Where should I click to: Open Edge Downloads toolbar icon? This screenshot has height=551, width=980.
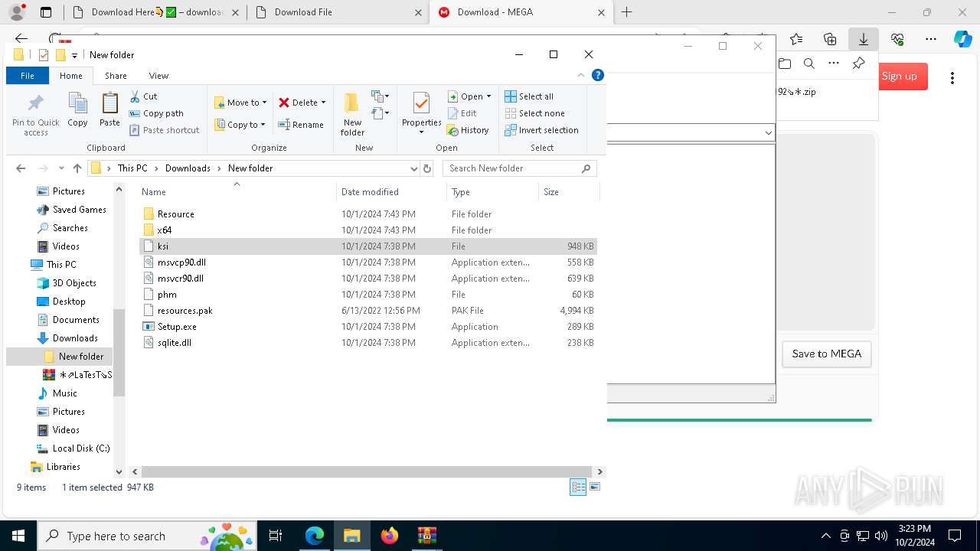tap(864, 39)
